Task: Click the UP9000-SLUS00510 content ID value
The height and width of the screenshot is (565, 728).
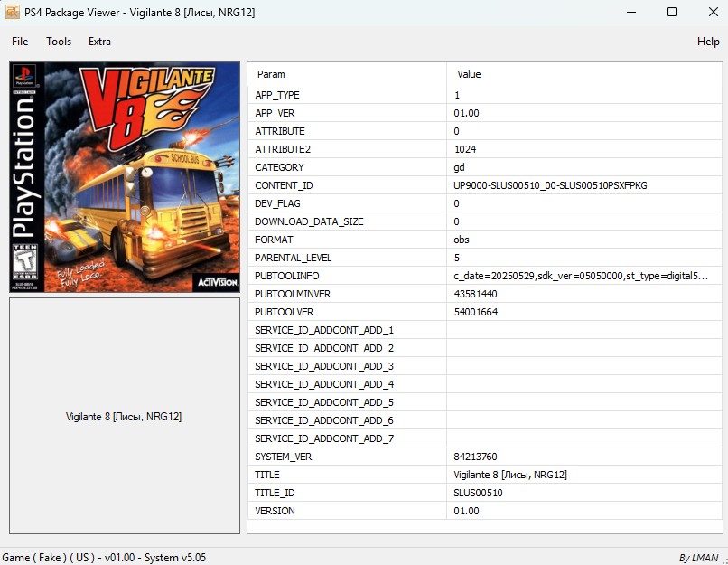Action: 550,185
